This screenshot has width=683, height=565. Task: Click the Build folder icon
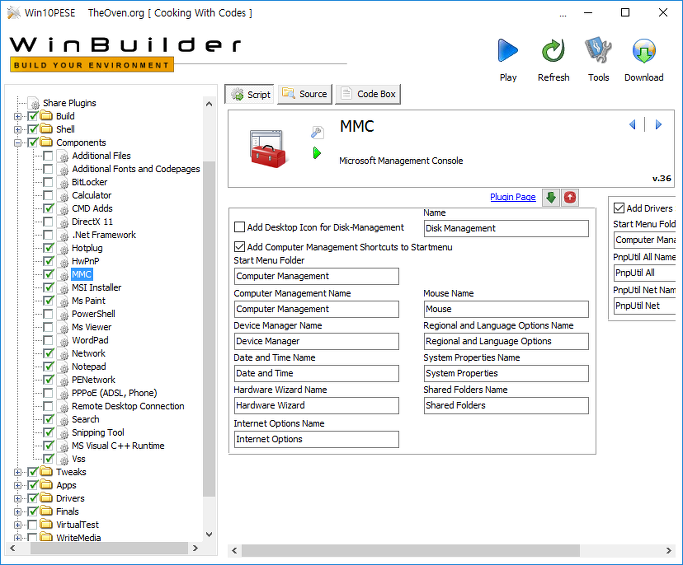click(x=46, y=116)
